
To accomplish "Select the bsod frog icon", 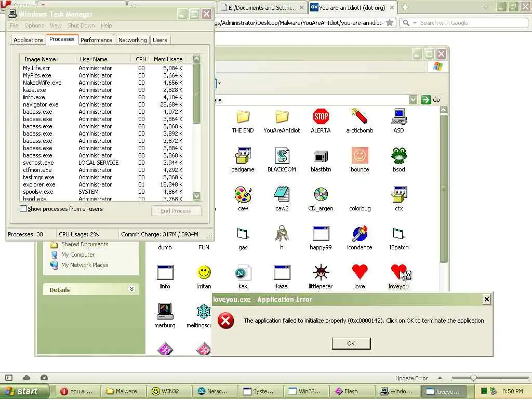I will pyautogui.click(x=398, y=156).
